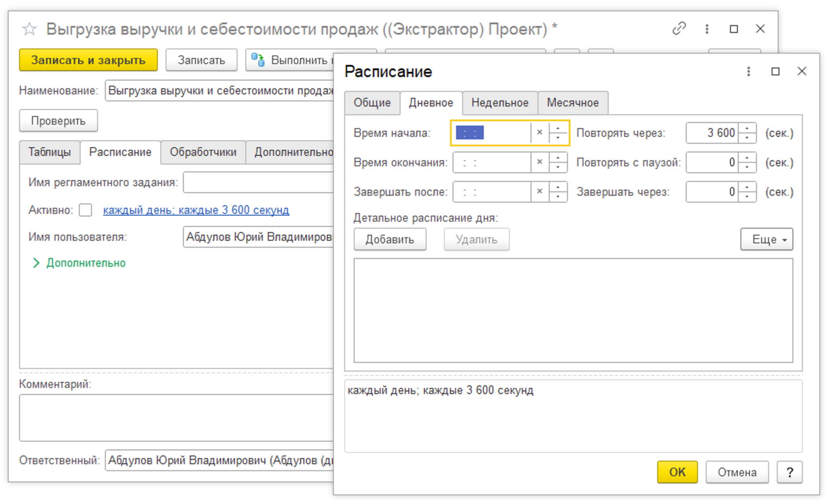Open the Расписание dialog's three-dot menu
Viewport: 828px width, 504px height.
[x=748, y=71]
